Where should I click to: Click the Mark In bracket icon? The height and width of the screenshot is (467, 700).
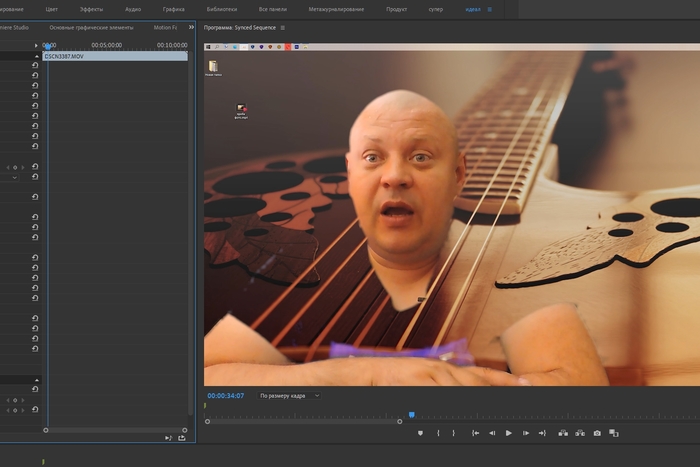[437, 433]
